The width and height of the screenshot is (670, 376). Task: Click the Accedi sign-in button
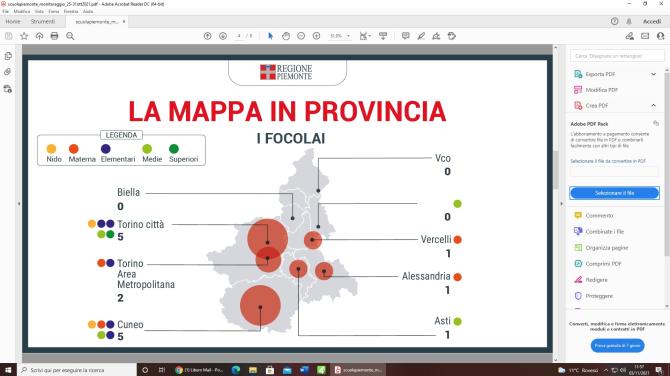pos(652,21)
